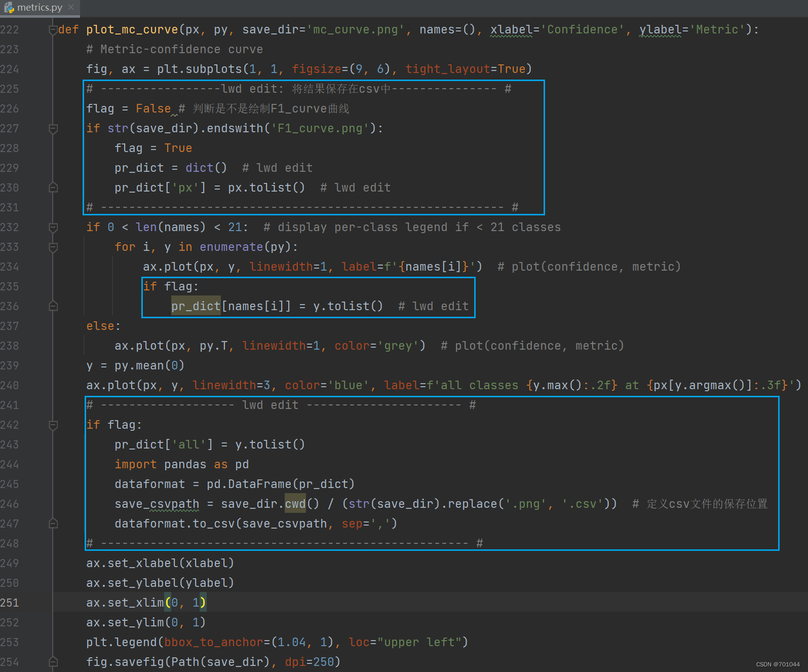Click save_csvpath variable on line 246

pos(157,504)
